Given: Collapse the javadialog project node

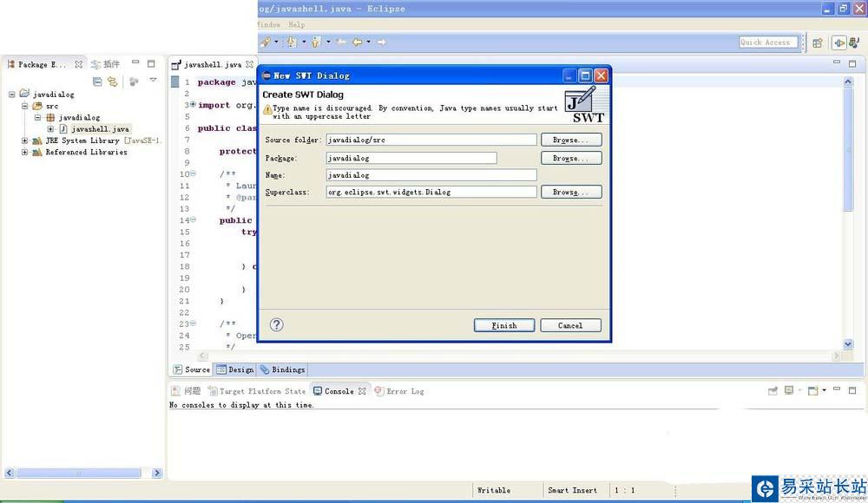Looking at the screenshot, I should pos(11,94).
